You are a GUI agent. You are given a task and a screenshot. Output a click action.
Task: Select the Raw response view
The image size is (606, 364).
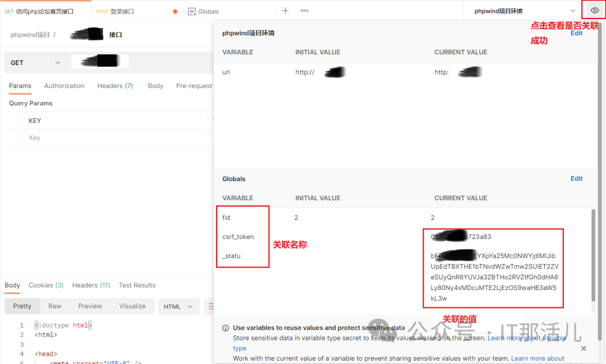point(54,306)
